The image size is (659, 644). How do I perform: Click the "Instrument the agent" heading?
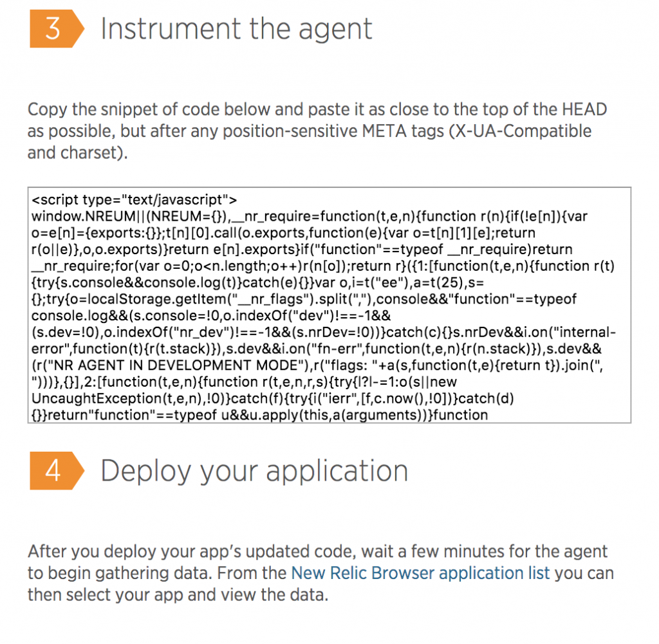236,29
